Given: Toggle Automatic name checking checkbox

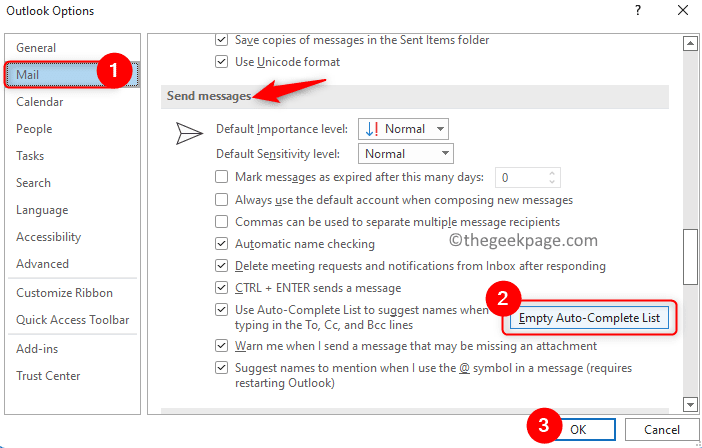Looking at the screenshot, I should click(x=221, y=243).
